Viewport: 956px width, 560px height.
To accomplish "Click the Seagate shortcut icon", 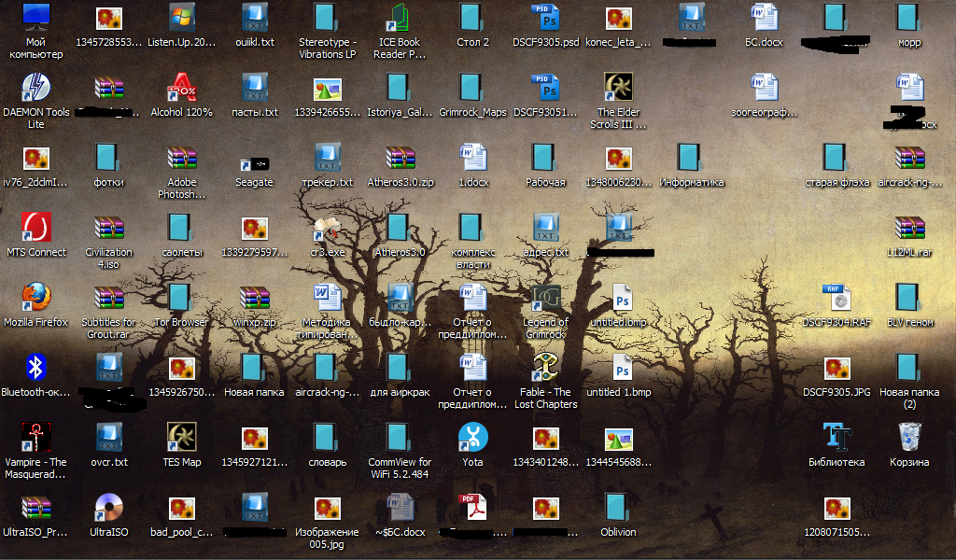I will click(x=255, y=164).
